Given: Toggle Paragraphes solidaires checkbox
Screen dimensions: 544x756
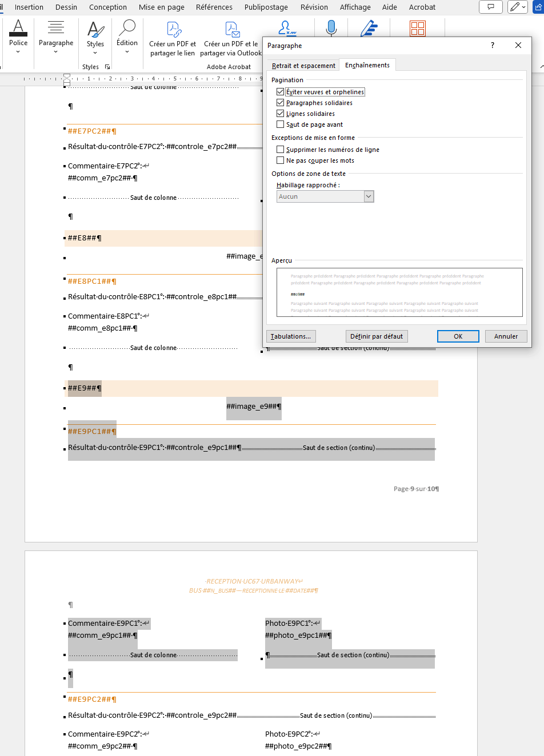Looking at the screenshot, I should (x=280, y=103).
